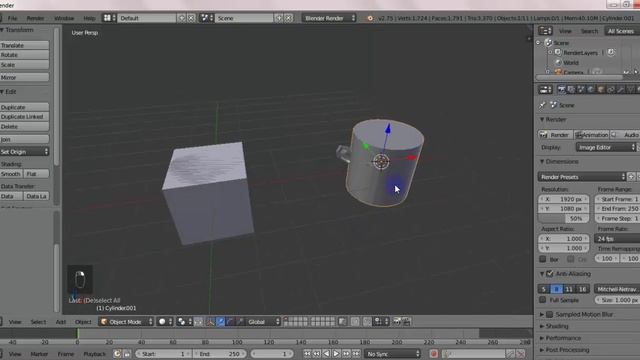Select 16 anti-aliasing samples
Viewport: 640px width, 360px height.
[x=582, y=289]
